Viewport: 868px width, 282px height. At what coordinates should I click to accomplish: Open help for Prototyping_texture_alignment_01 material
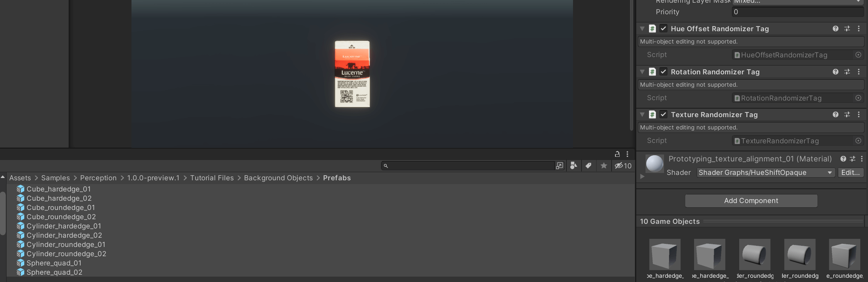(843, 159)
